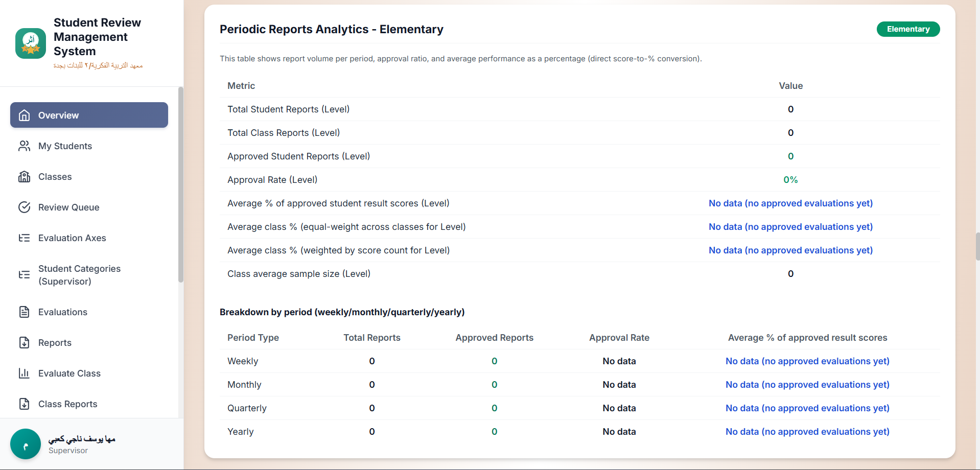Click the Reports file icon
Viewport: 980px width, 470px height.
[x=24, y=342]
